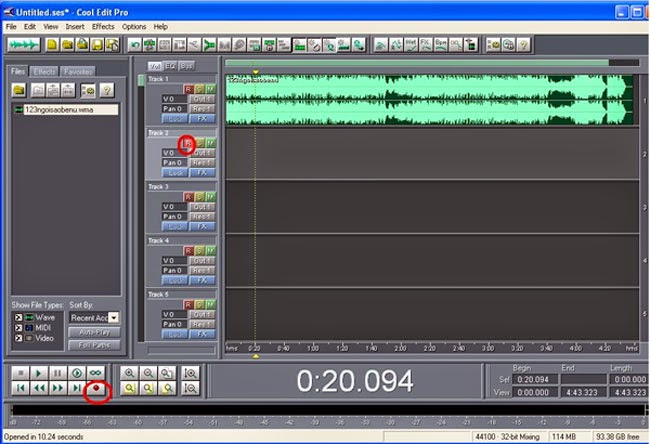Arm Track 2 for recording
The height and width of the screenshot is (444, 650).
[x=187, y=143]
